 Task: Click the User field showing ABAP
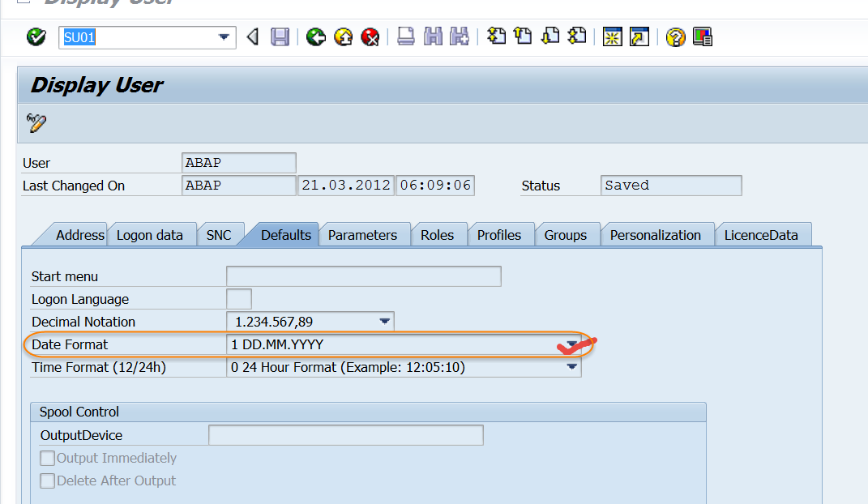tap(238, 163)
